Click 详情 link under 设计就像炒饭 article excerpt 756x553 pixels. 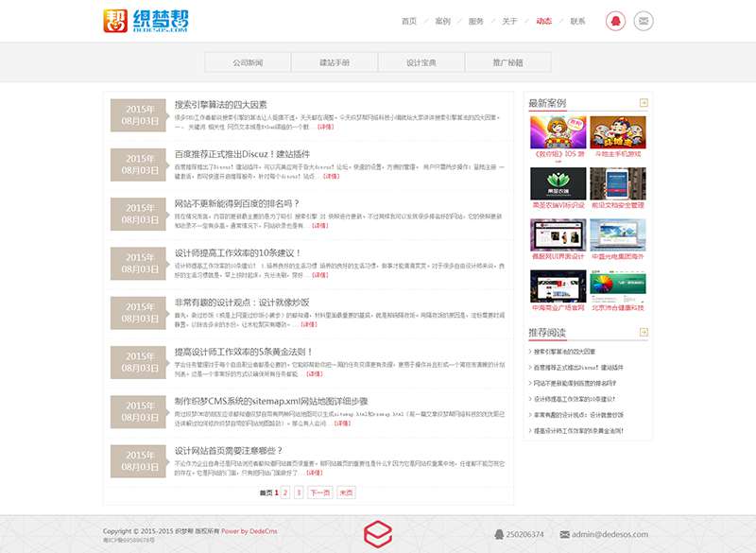(309, 324)
